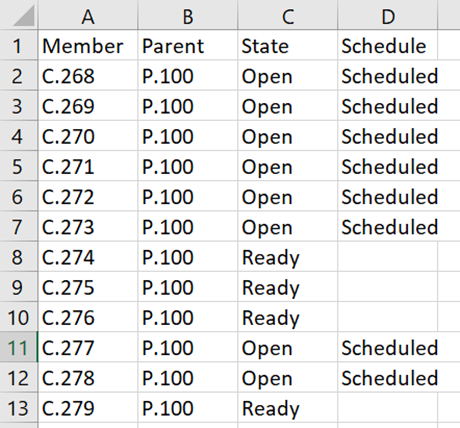Select column C header

(x=288, y=15)
